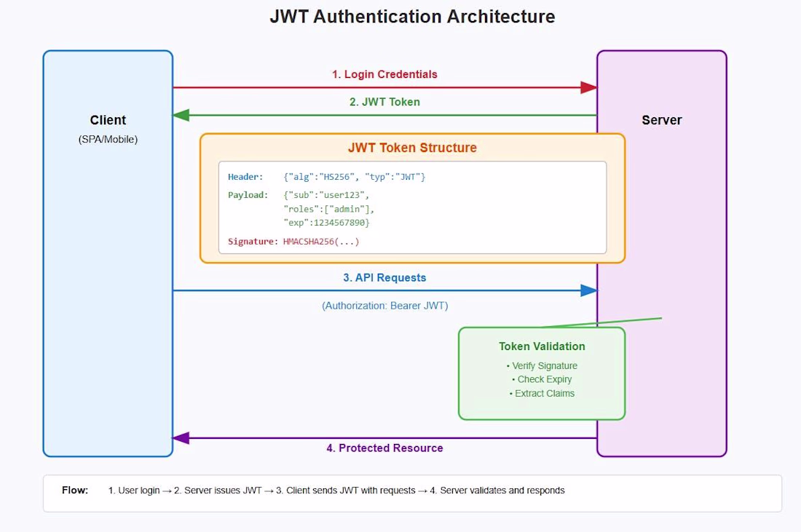Select the "JWT Token Structure" heading
The image size is (801, 532).
tap(412, 148)
